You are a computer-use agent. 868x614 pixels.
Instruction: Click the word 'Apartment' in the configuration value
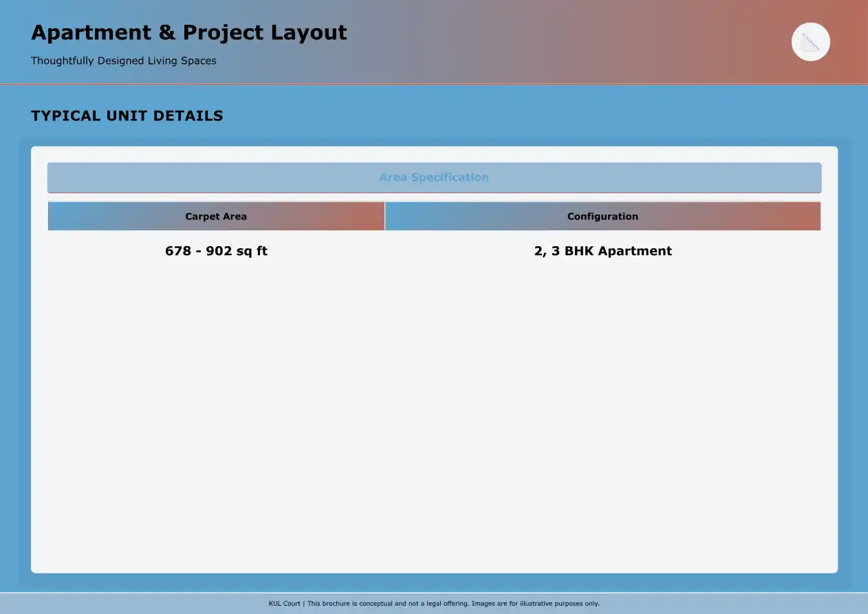635,251
